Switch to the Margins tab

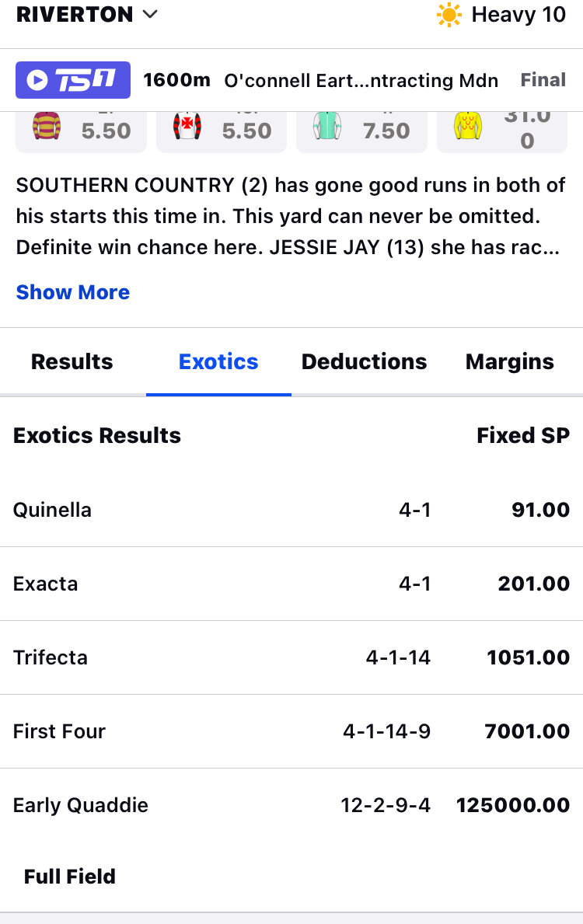pyautogui.click(x=509, y=361)
